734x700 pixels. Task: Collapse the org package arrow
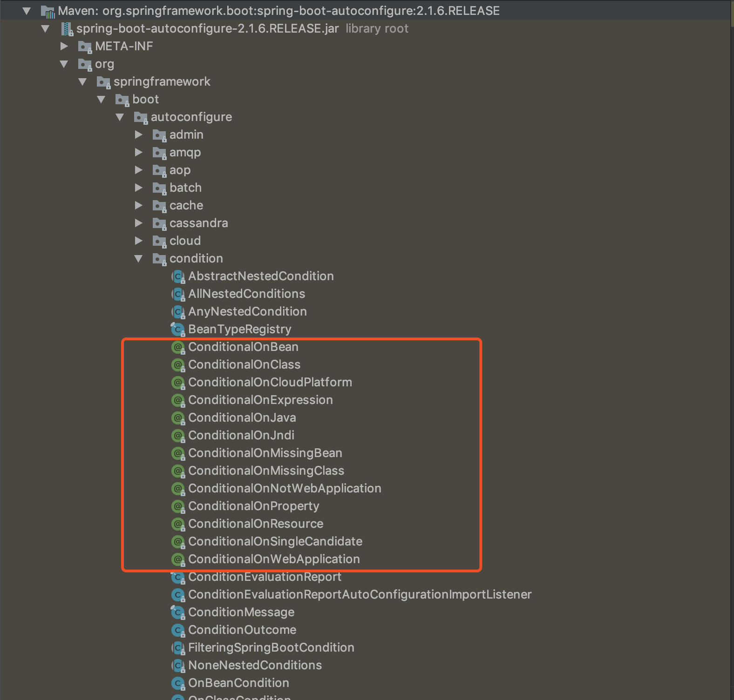[64, 64]
